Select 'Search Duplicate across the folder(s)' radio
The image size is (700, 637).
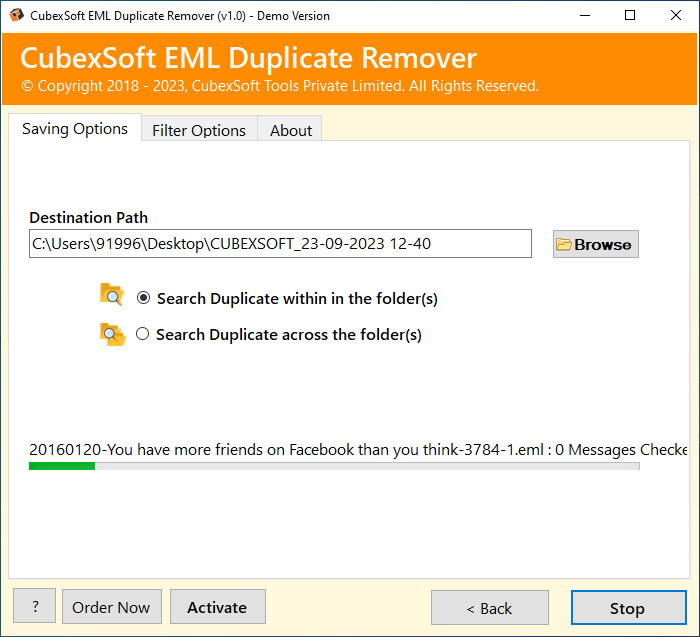pyautogui.click(x=142, y=334)
